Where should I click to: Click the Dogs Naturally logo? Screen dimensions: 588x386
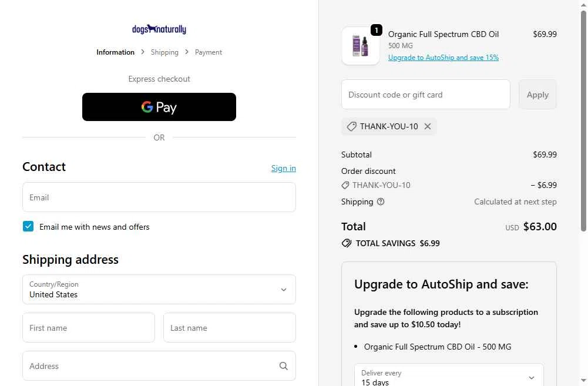pos(159,29)
